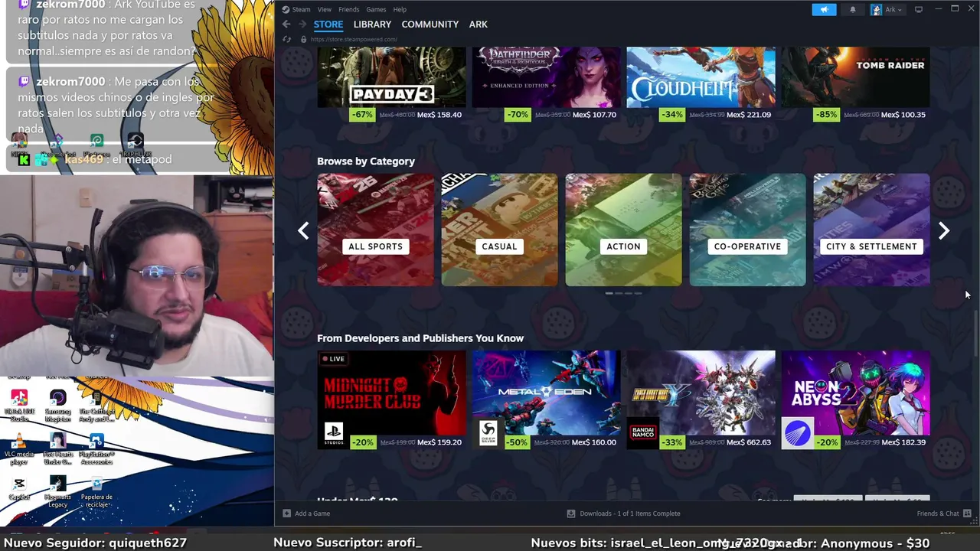Open Papelera de reciclaje icon
Image resolution: width=980 pixels, height=551 pixels.
point(96,492)
